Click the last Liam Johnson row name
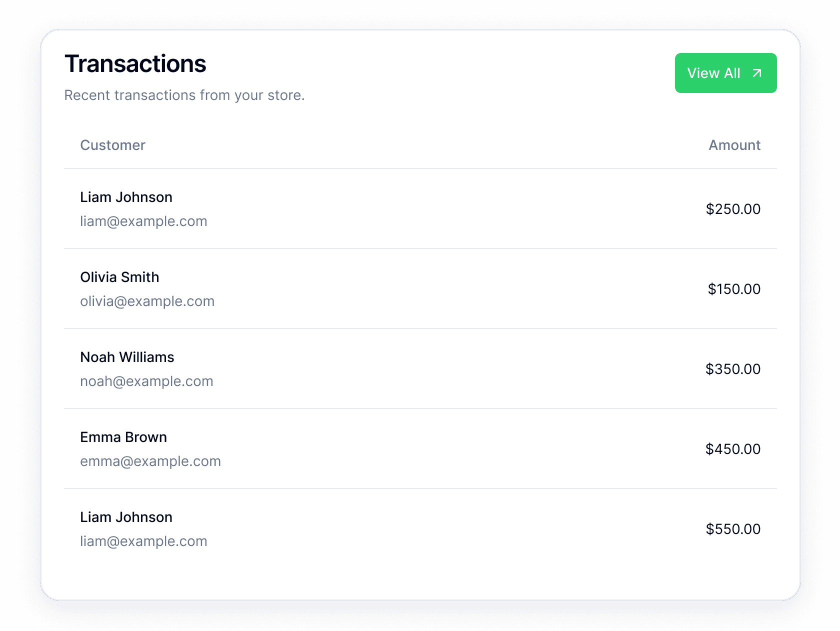The image size is (840, 631). point(126,517)
